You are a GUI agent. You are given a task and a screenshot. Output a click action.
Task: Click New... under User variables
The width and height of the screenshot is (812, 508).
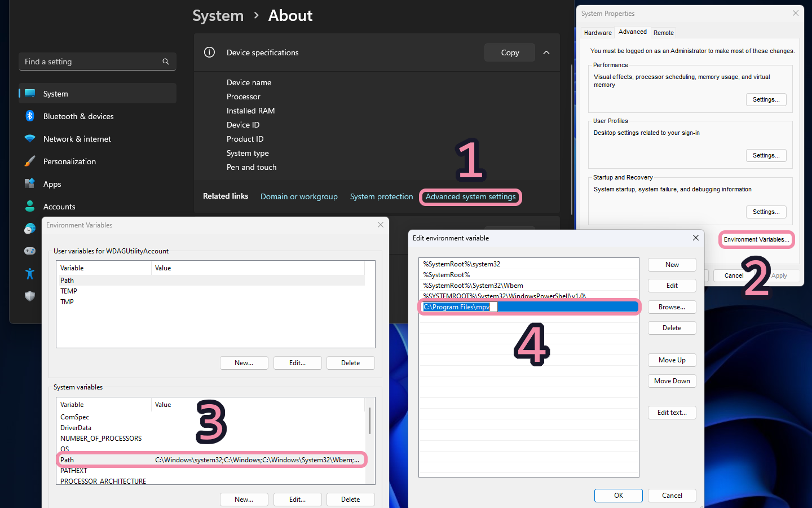(244, 363)
